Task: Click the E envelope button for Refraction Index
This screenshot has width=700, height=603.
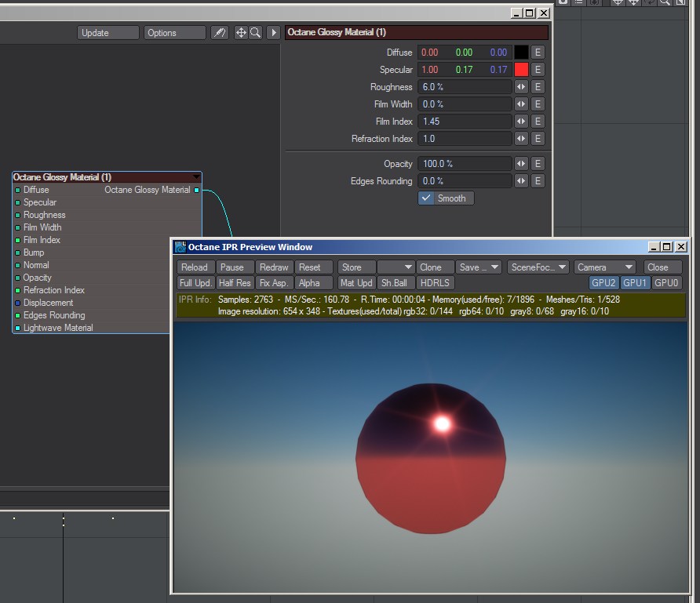Action: (538, 139)
